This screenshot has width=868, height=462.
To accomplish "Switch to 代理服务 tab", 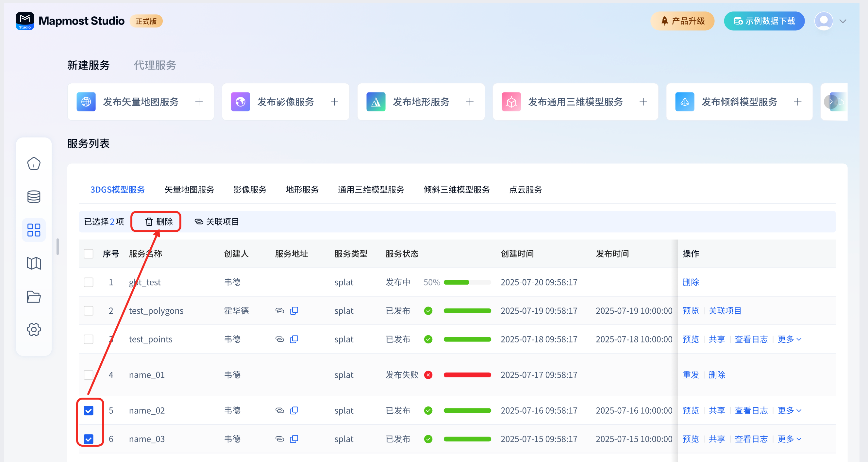I will click(155, 65).
